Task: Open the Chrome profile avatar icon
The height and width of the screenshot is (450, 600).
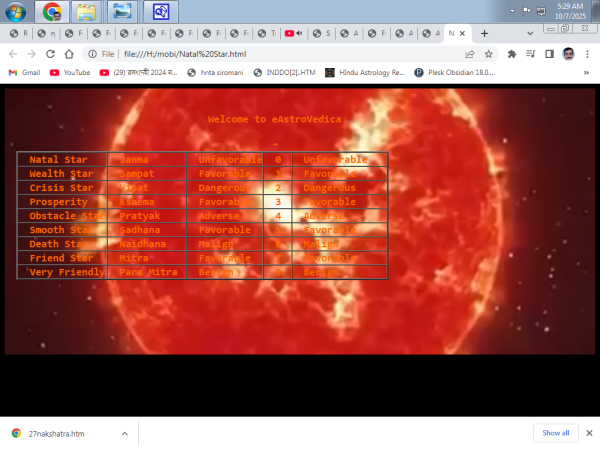Action: [568, 54]
